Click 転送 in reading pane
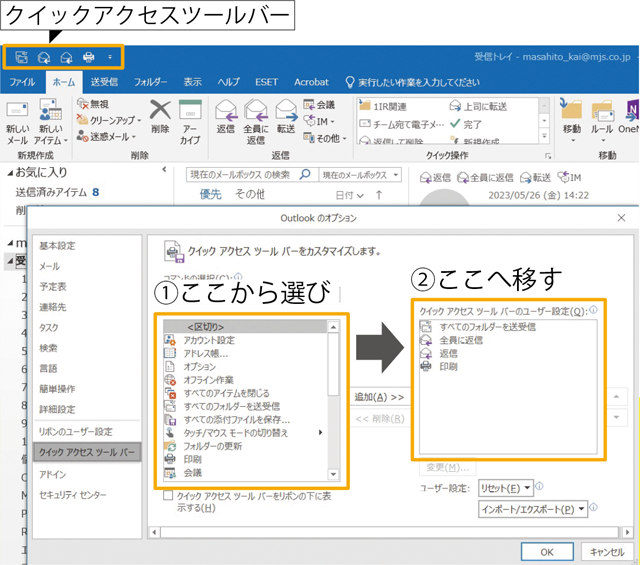 point(536,178)
